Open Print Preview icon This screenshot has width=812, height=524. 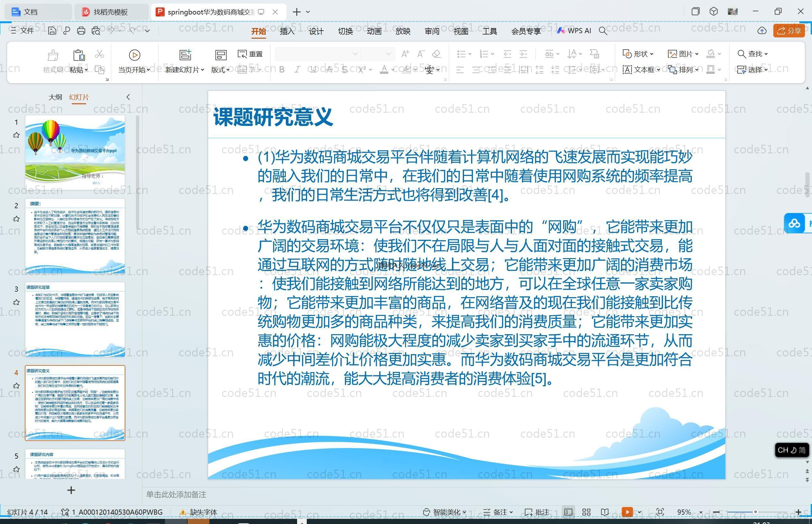[96, 31]
